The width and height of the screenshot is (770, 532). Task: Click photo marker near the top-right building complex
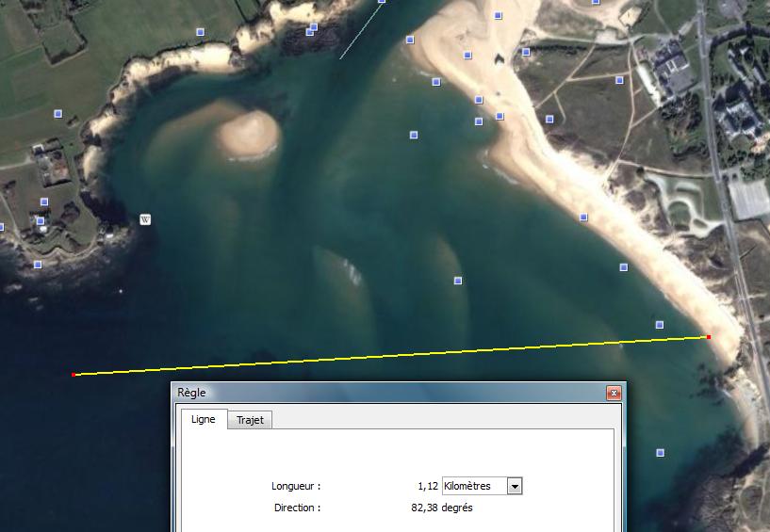coord(620,80)
